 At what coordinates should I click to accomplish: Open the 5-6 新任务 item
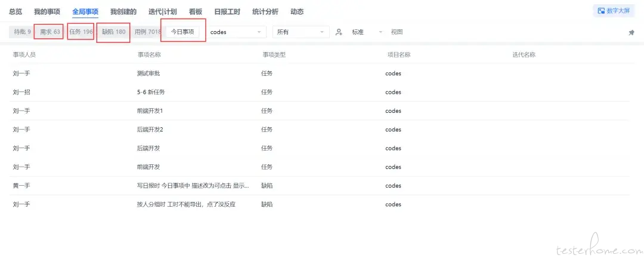151,92
